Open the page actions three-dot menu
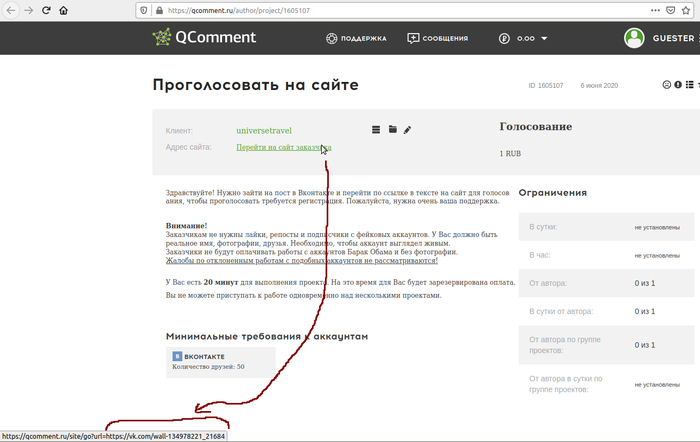The width and height of the screenshot is (700, 442). (x=655, y=10)
